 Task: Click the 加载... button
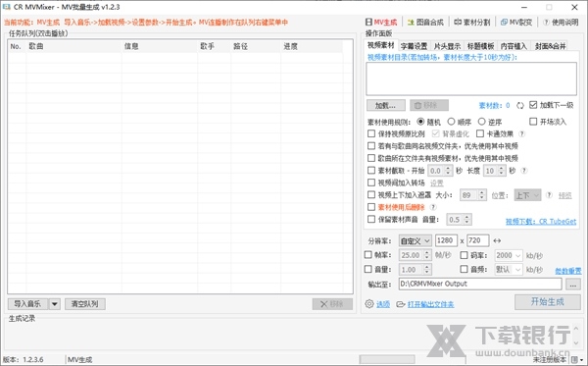[x=385, y=106]
